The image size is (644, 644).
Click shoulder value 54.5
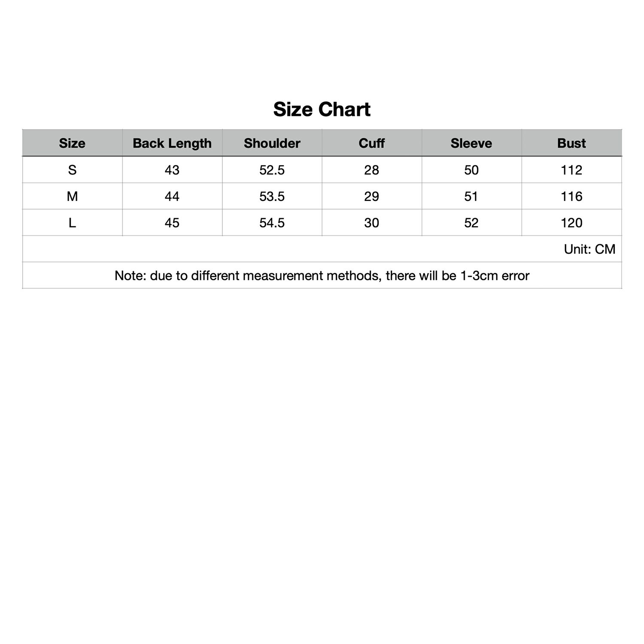(272, 223)
